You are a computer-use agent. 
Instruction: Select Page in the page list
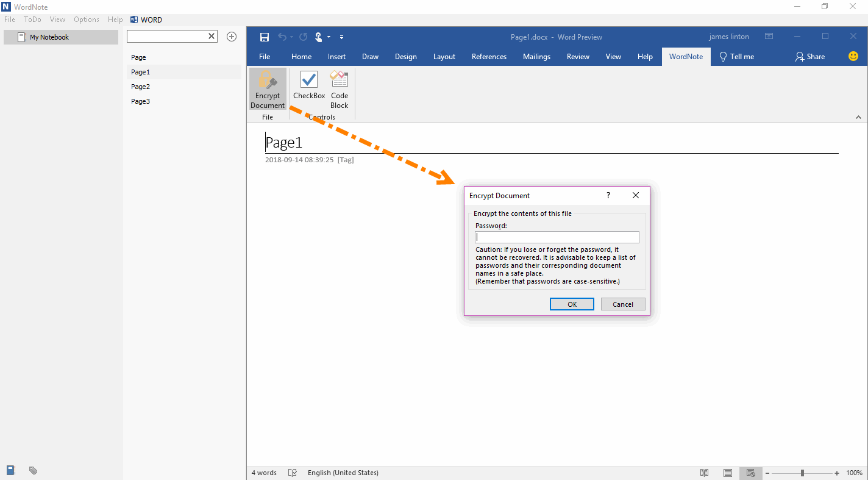tap(183, 57)
